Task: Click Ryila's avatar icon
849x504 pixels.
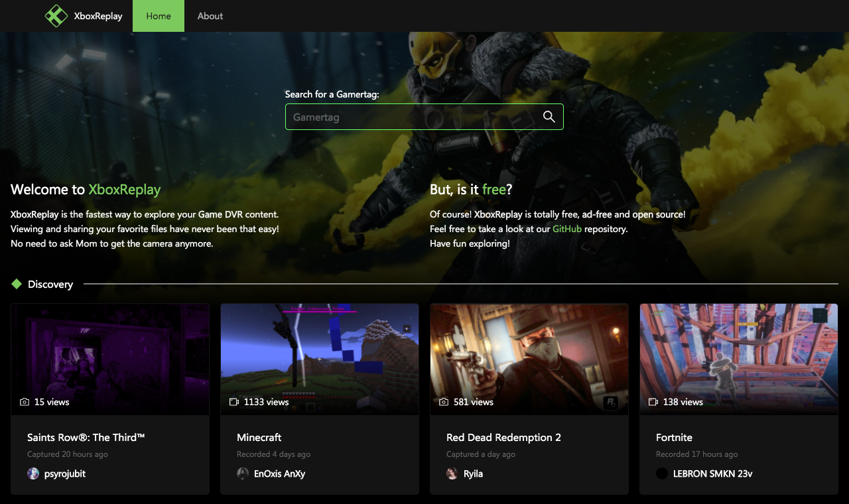Action: [452, 473]
